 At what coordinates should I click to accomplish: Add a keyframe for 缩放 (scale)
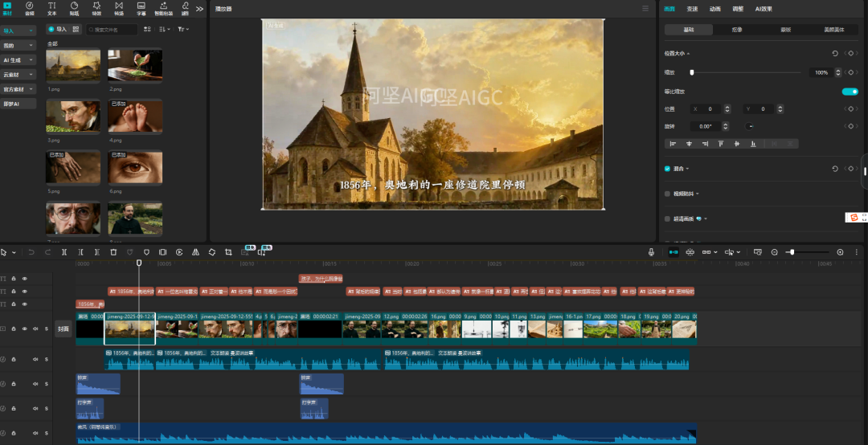click(x=851, y=72)
